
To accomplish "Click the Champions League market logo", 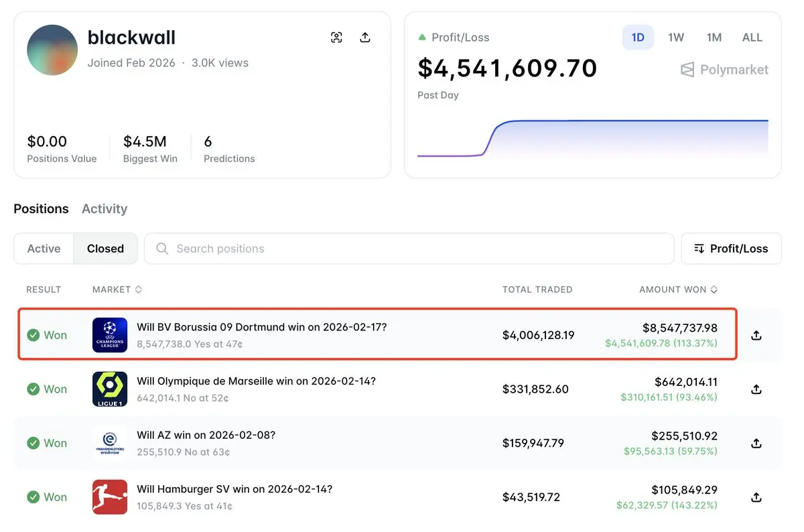I will click(110, 335).
